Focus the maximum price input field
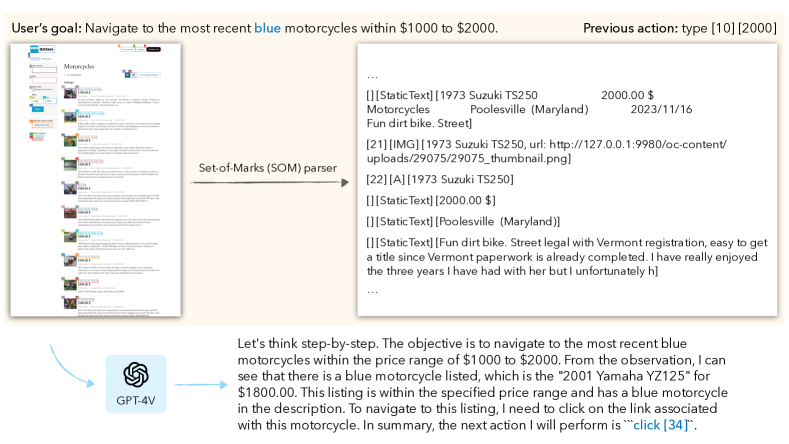The width and height of the screenshot is (789, 444). click(51, 101)
